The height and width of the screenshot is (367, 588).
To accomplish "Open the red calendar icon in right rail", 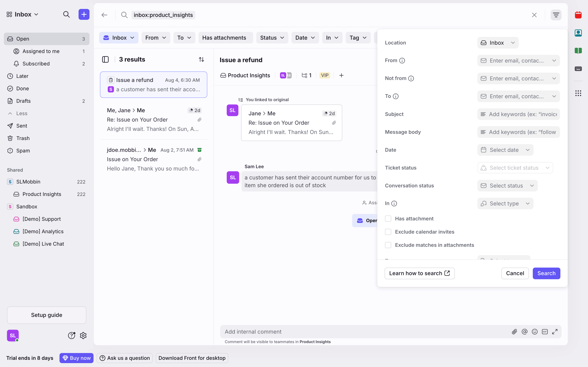I will pyautogui.click(x=578, y=15).
